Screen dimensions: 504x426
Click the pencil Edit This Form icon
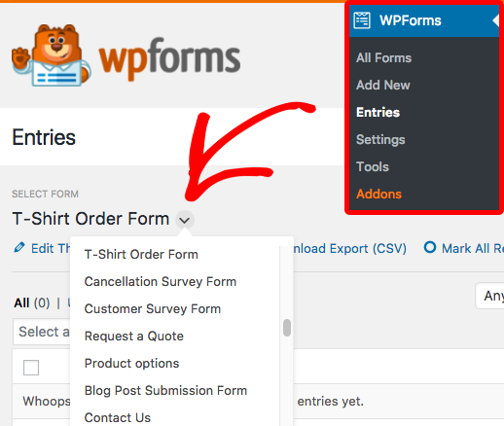coord(19,248)
